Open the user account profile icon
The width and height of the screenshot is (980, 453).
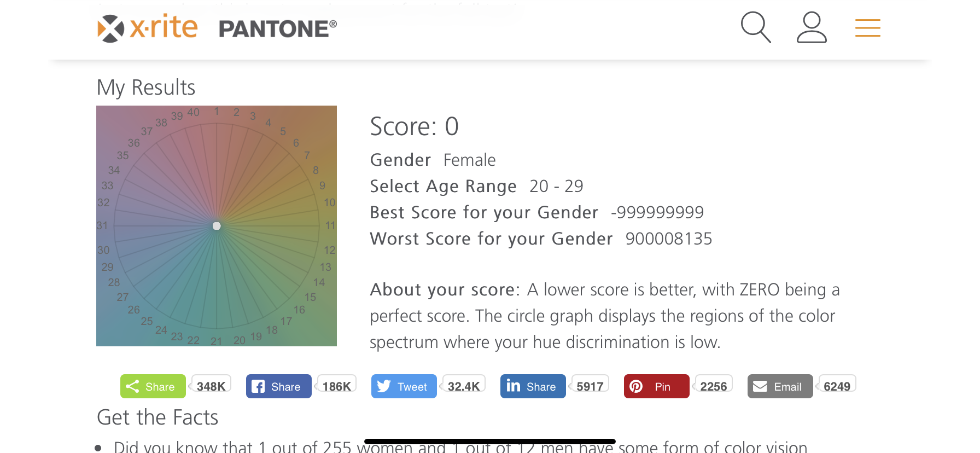812,27
